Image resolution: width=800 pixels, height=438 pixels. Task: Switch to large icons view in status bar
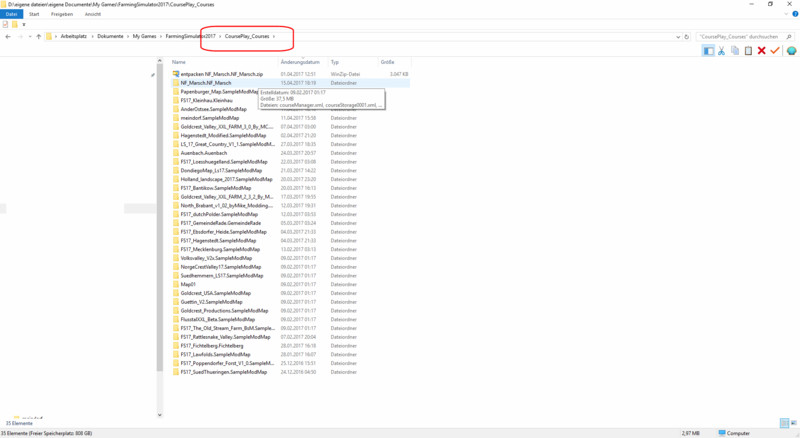[793, 425]
